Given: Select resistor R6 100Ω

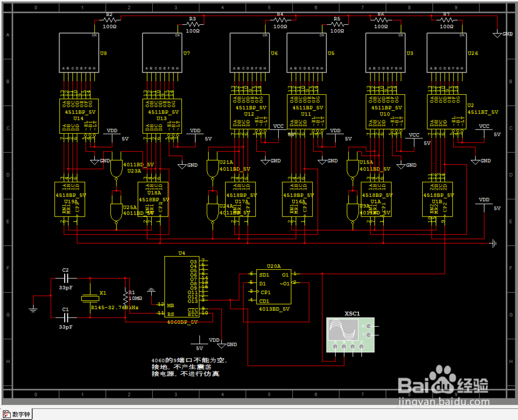Looking at the screenshot, I should coord(381,20).
